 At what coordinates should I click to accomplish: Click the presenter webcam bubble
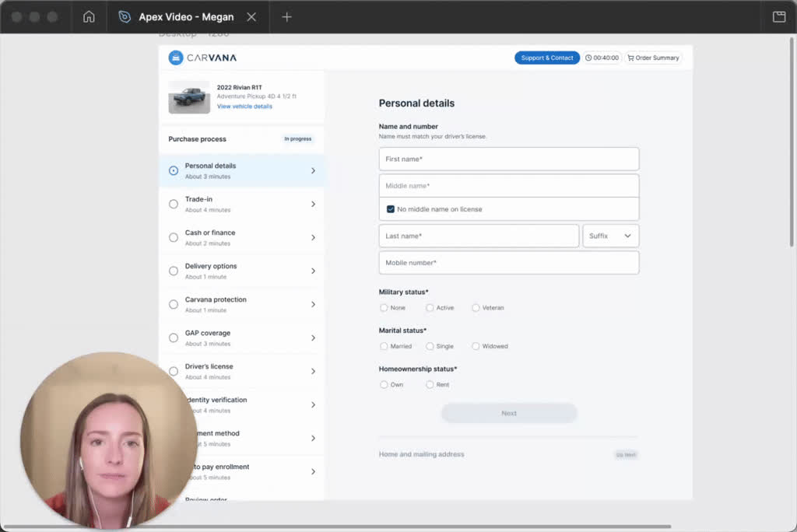tap(108, 440)
